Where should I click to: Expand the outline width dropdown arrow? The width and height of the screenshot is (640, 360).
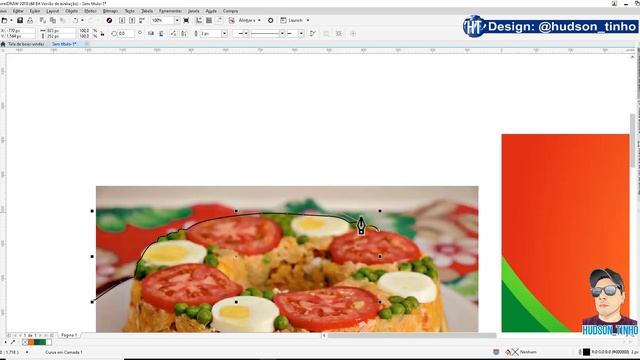click(224, 33)
